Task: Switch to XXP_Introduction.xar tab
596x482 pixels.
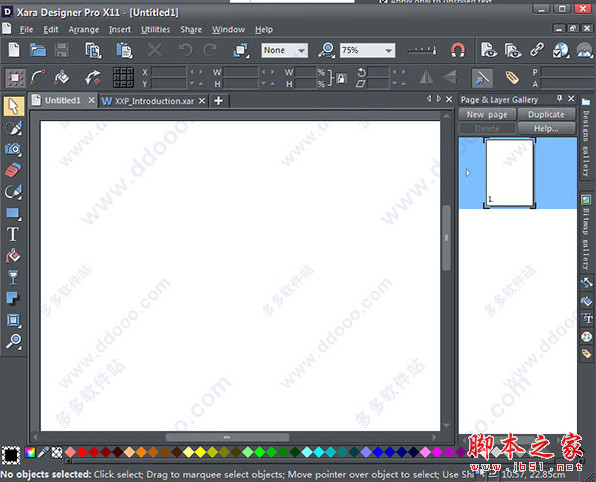Action: coord(154,101)
